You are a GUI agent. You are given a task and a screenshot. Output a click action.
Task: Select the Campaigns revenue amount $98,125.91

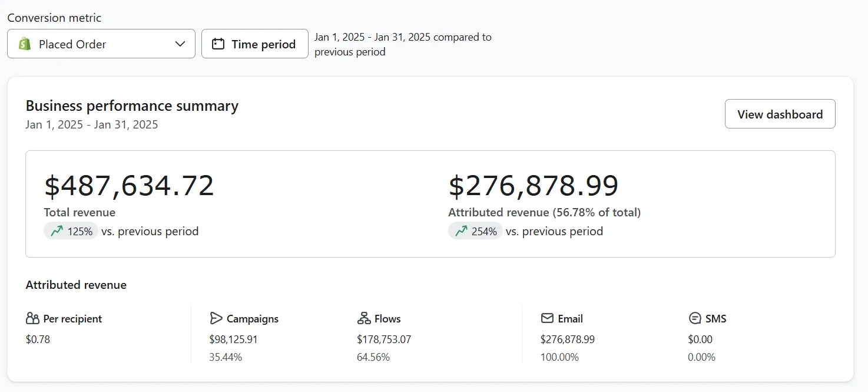(233, 340)
